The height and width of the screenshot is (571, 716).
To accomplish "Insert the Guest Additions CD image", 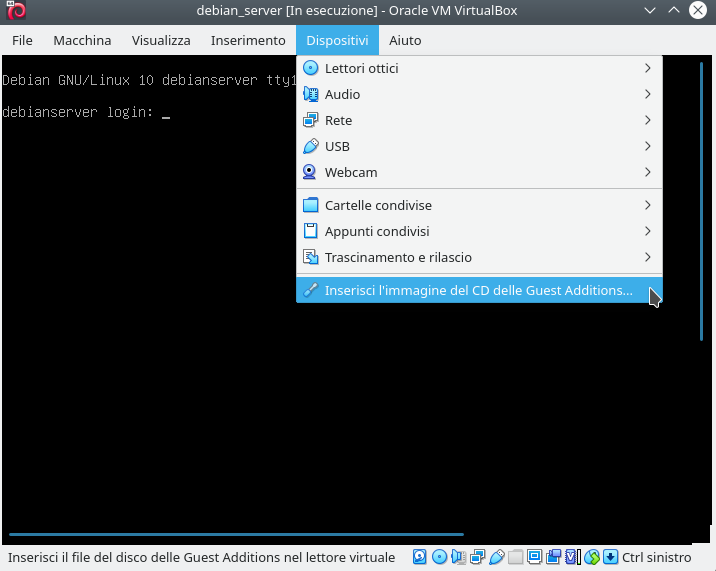I will coord(479,290).
